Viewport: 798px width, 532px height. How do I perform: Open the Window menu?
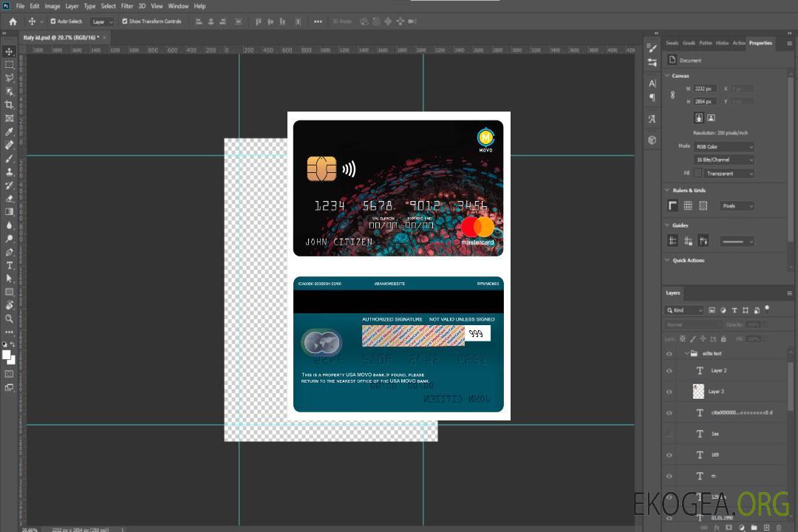[x=178, y=6]
